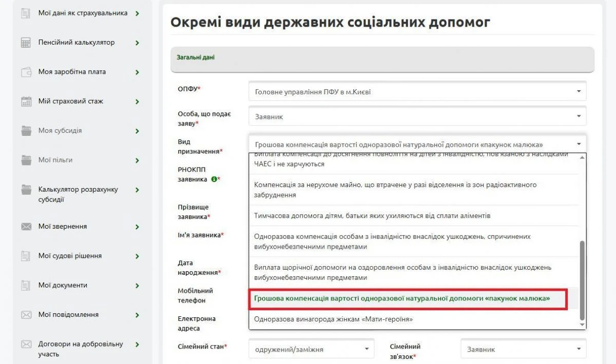Click the Мої судові рішення document icon
616x364 pixels.
pos(26,255)
